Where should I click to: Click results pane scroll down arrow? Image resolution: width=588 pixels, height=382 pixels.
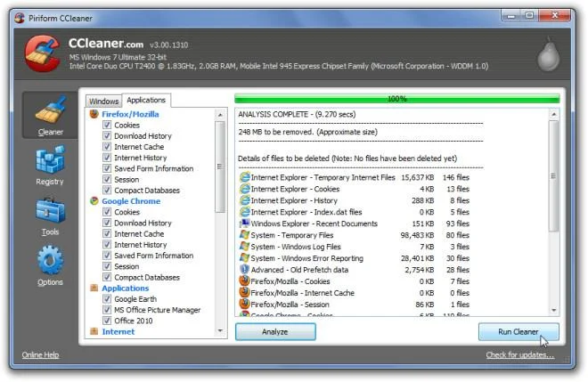click(554, 311)
